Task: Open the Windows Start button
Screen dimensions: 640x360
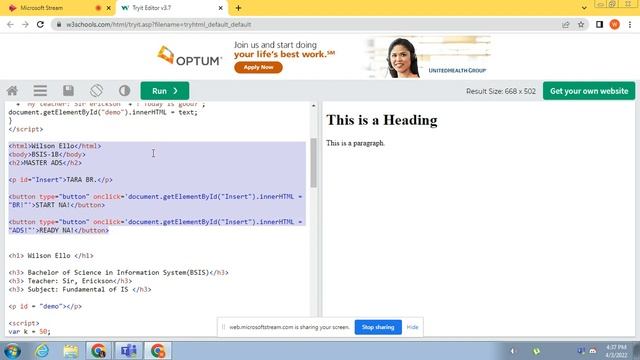Action: point(12,351)
